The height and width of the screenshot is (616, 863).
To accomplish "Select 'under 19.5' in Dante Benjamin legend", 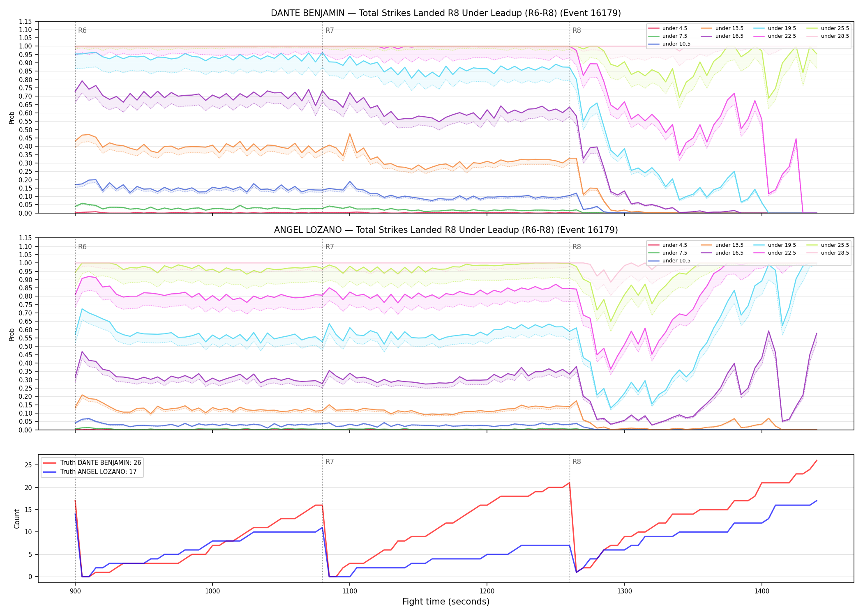I will (775, 28).
